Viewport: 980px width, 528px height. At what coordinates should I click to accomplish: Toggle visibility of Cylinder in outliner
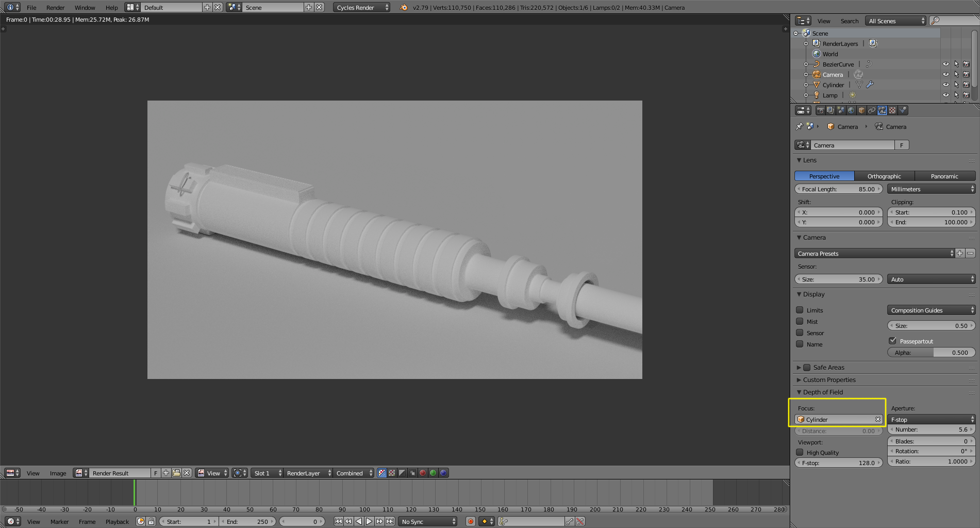(945, 85)
